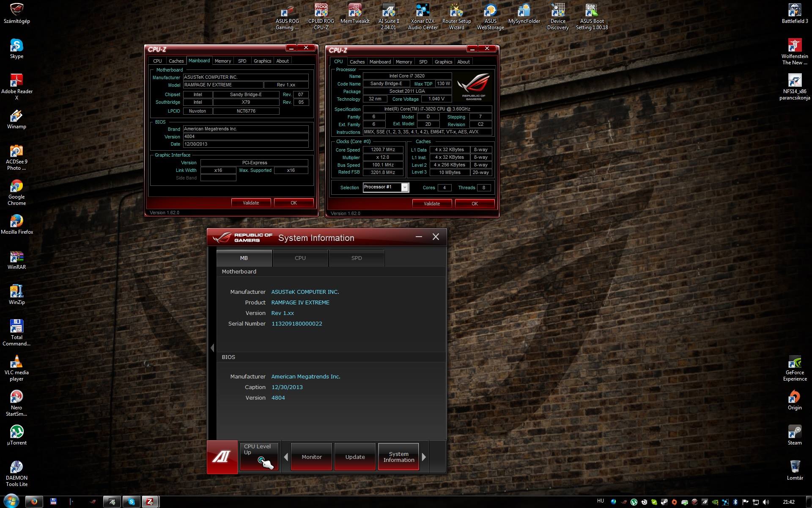Open the ACDSee 9 Photo shortcut
This screenshot has height=508, width=812.
[16, 157]
